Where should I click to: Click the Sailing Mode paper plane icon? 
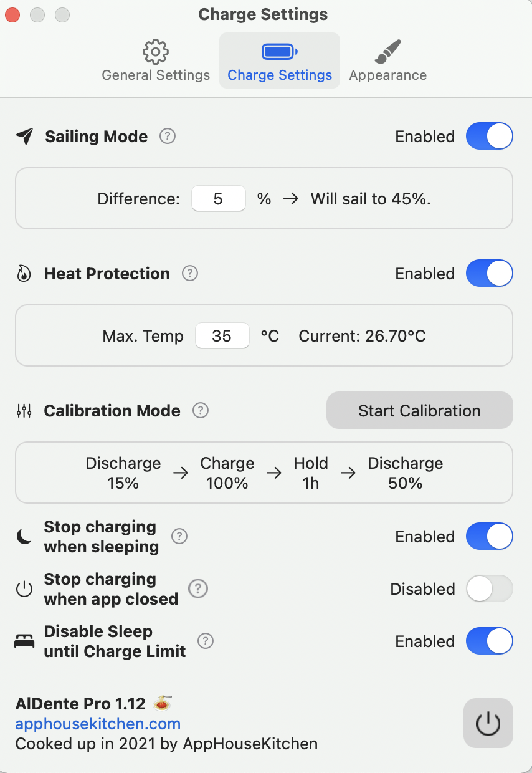click(24, 137)
